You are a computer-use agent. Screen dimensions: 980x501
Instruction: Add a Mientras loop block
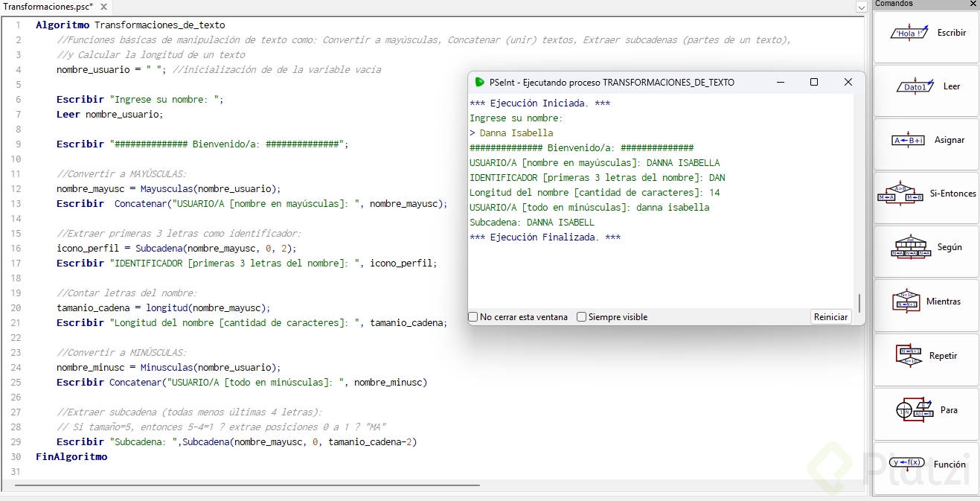click(x=926, y=302)
